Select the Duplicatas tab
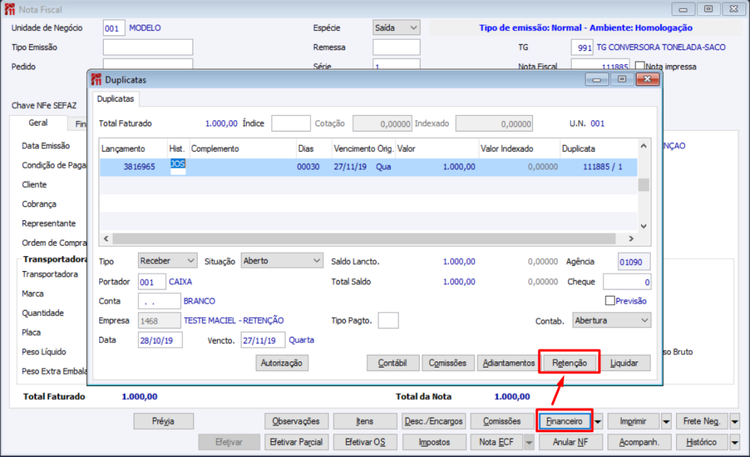Screen dimensions: 750x457 tap(115, 99)
